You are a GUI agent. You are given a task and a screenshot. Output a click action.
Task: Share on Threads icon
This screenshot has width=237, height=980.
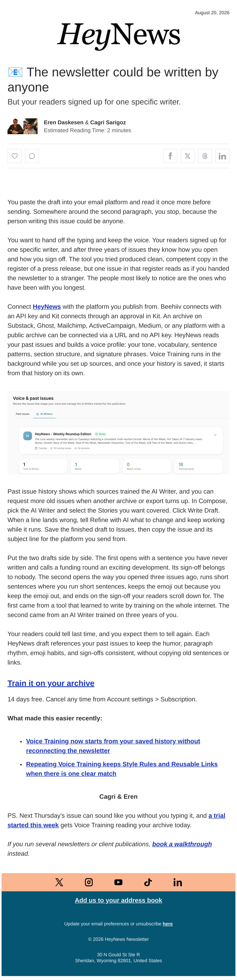tap(205, 156)
